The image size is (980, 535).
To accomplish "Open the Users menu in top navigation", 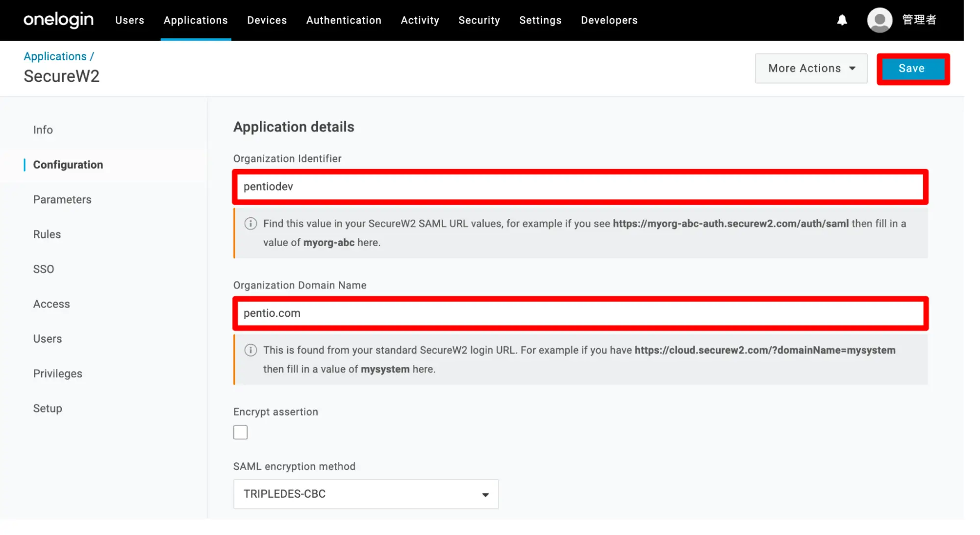I will point(129,20).
